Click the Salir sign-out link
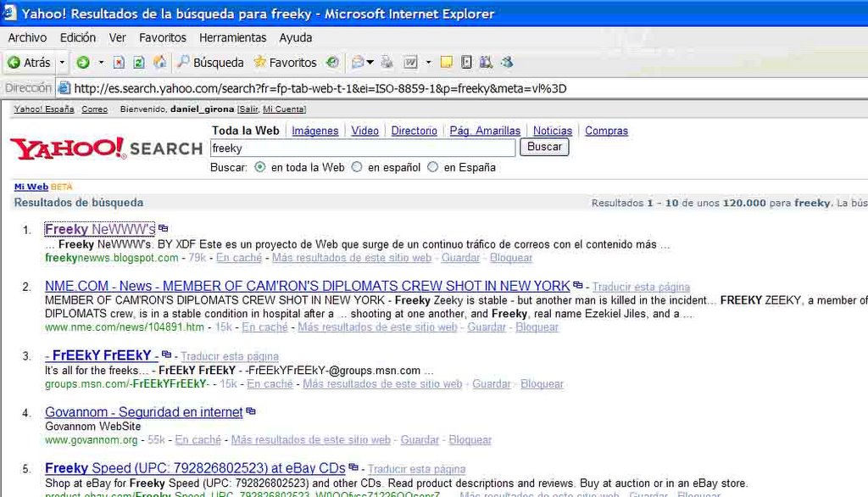Image resolution: width=868 pixels, height=497 pixels. click(248, 109)
